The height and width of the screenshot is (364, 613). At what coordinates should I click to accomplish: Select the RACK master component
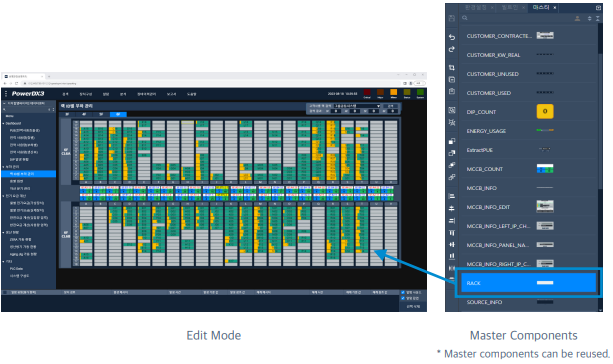tap(529, 283)
